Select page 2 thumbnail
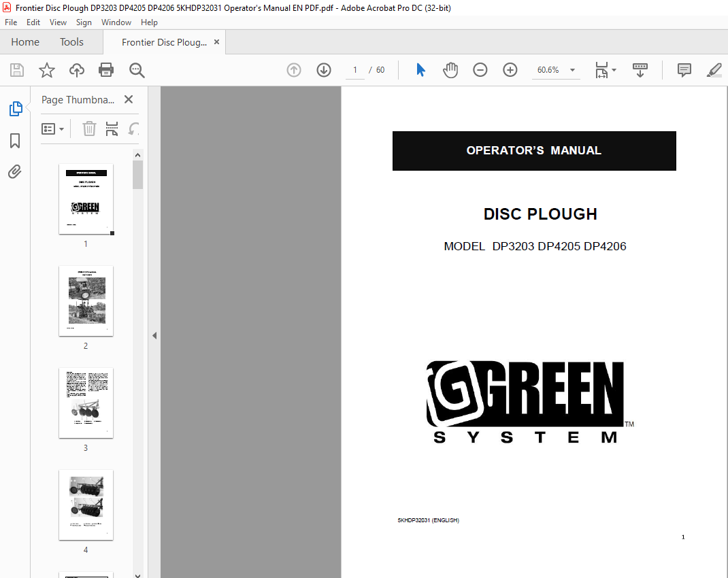Viewport: 728px width, 578px height. click(x=86, y=301)
